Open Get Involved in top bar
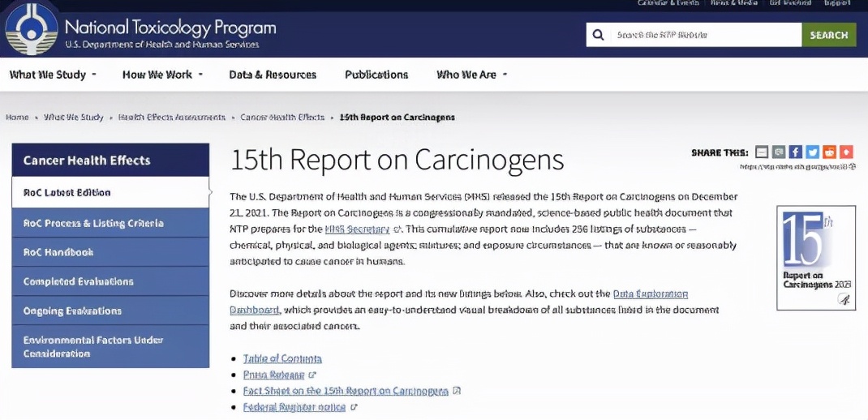The height and width of the screenshot is (420, 868). [x=789, y=2]
